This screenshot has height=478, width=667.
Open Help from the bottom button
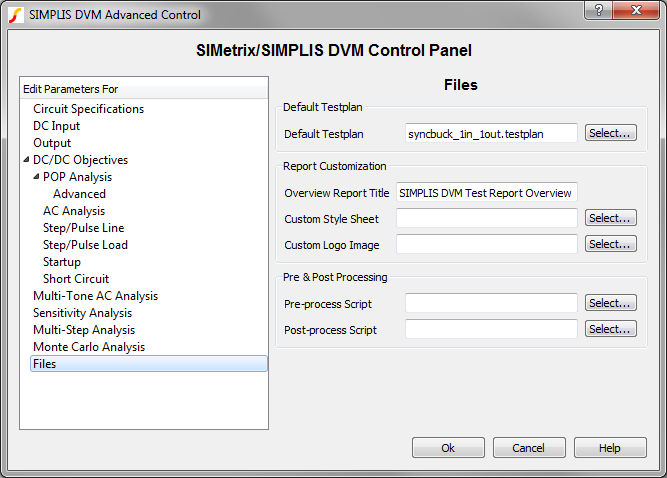[x=610, y=448]
